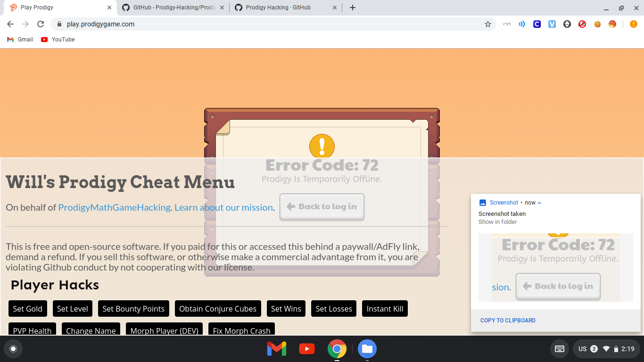Viewport: 644px width, 362px height.
Task: Switch to the Play Prodigy tab
Action: [x=60, y=8]
